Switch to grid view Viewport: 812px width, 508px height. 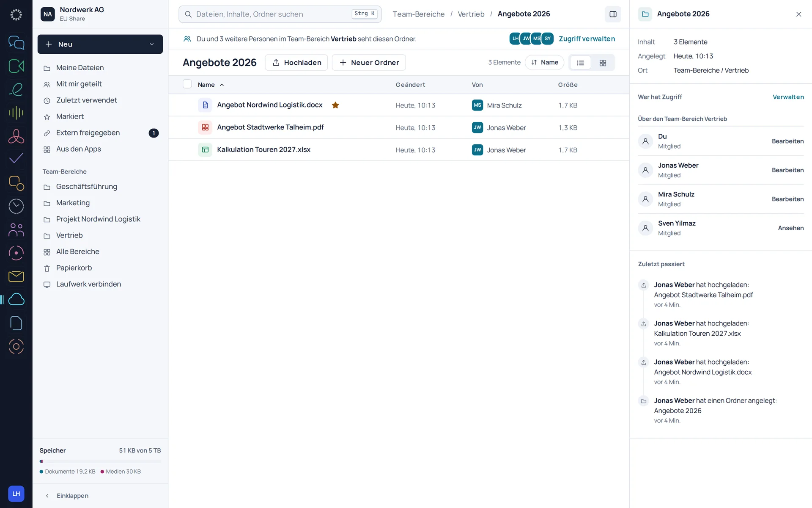[603, 63]
